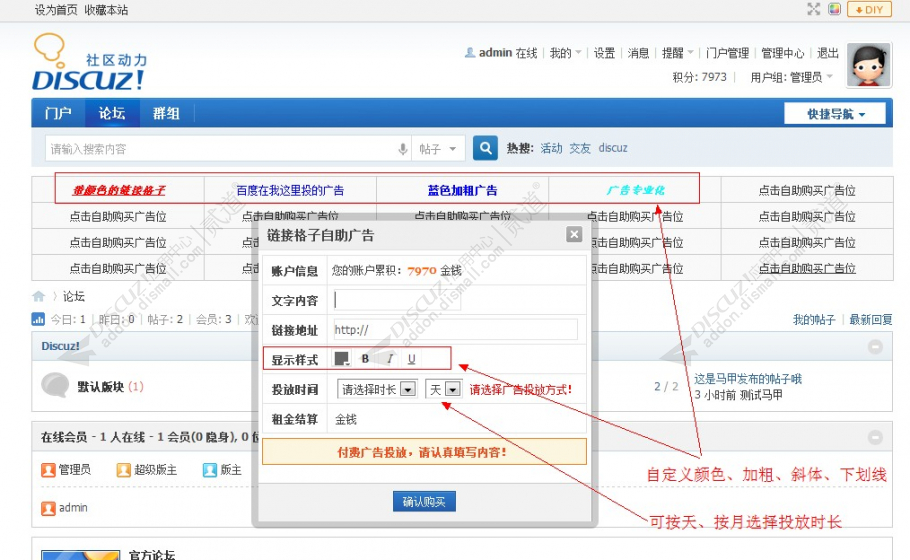Image resolution: width=910 pixels, height=560 pixels.
Task: Toggle underline U style button
Action: point(411,359)
